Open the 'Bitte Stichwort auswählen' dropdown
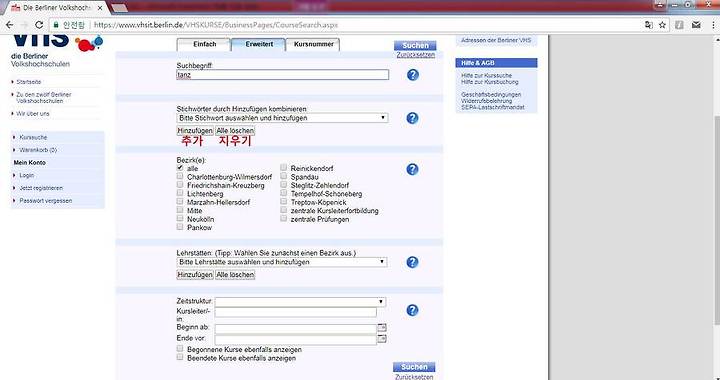 [x=282, y=118]
